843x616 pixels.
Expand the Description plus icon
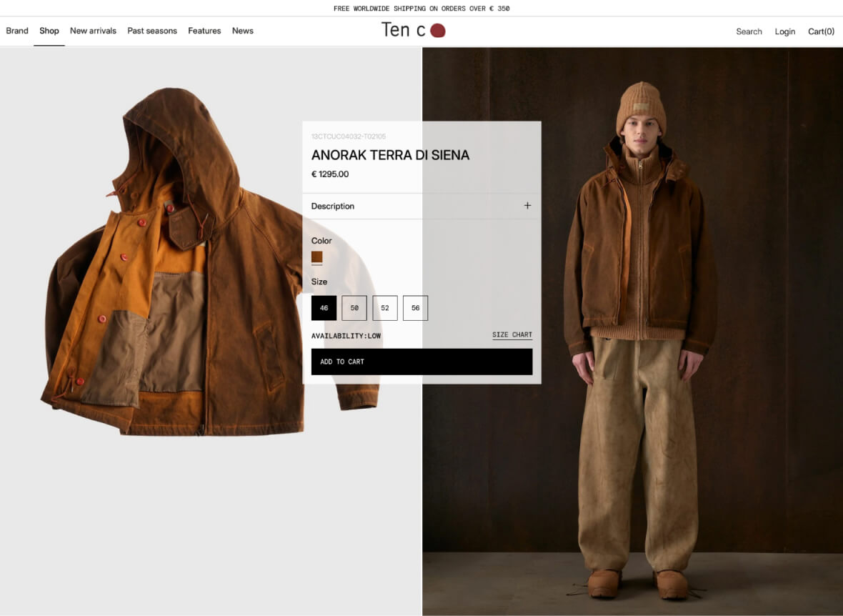click(x=527, y=206)
